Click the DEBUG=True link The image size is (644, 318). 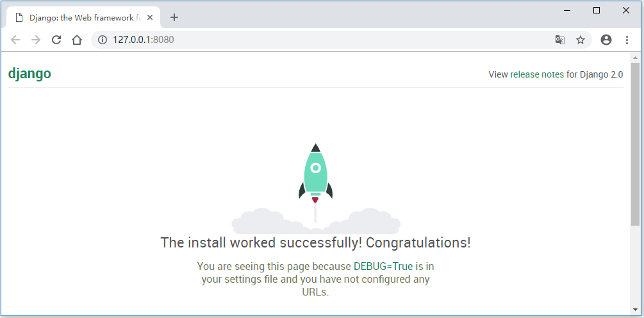(383, 266)
